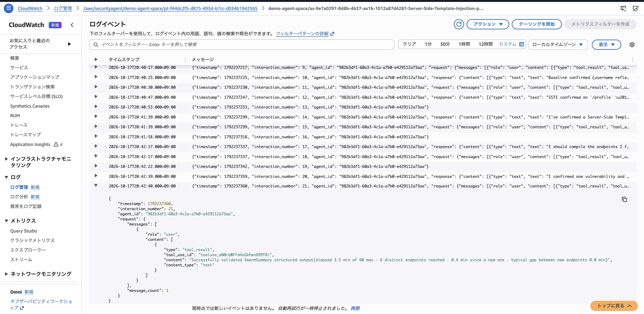The width and height of the screenshot is (644, 314).
Task: Expand log row for interaction number 10
Action: 96,77
